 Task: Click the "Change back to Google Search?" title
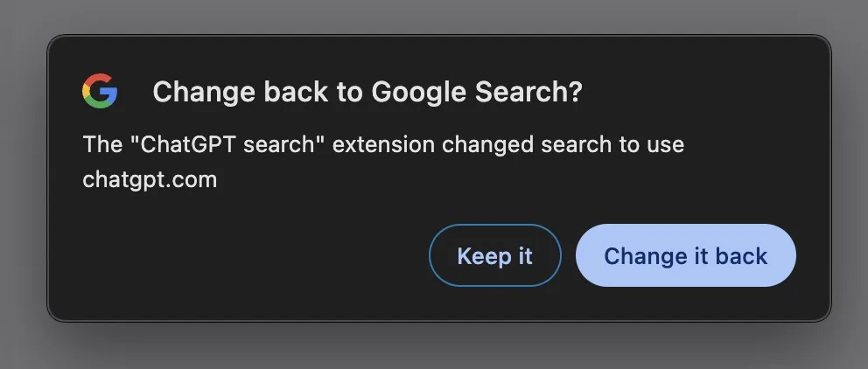click(367, 92)
